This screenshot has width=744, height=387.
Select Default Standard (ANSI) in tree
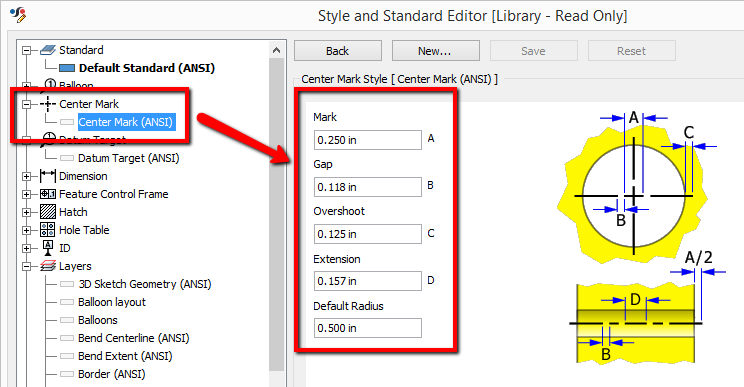(x=147, y=68)
